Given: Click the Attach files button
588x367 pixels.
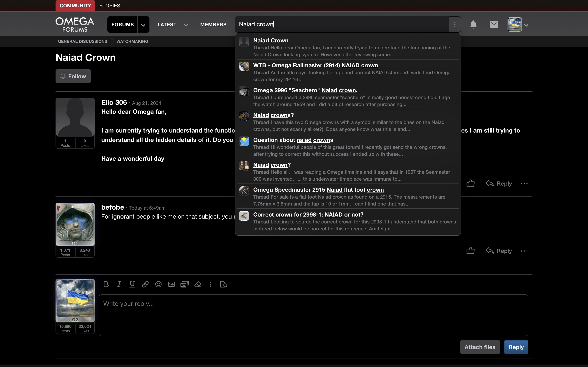Looking at the screenshot, I should (x=480, y=347).
